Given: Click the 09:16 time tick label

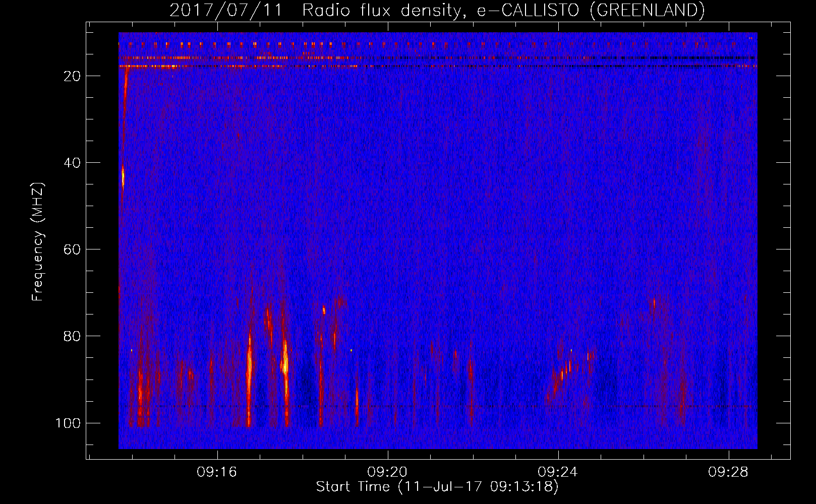Looking at the screenshot, I should click(217, 472).
